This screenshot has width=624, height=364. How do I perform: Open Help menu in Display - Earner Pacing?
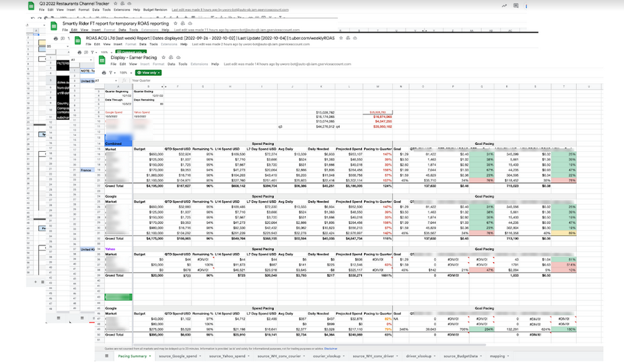[215, 64]
